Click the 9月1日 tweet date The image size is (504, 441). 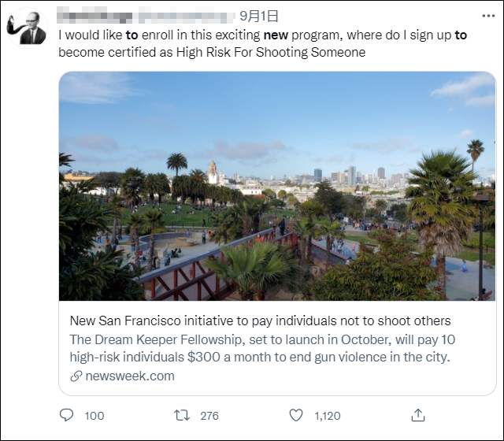(x=259, y=15)
